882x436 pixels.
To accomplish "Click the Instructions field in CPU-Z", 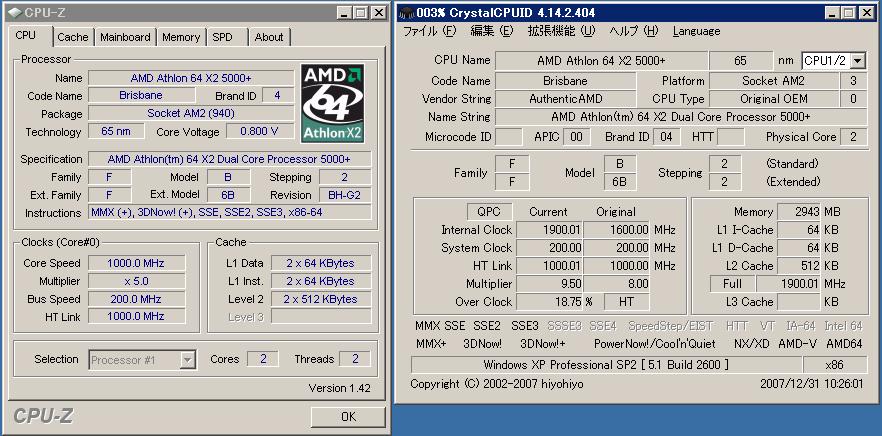I will pos(230,213).
